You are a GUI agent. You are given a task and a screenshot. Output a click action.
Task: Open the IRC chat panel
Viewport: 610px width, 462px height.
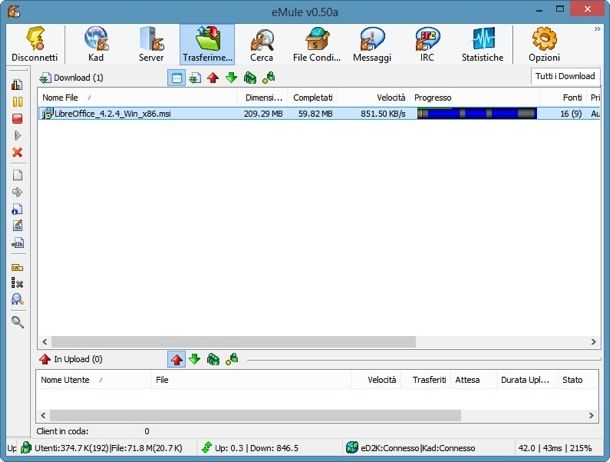coord(427,44)
